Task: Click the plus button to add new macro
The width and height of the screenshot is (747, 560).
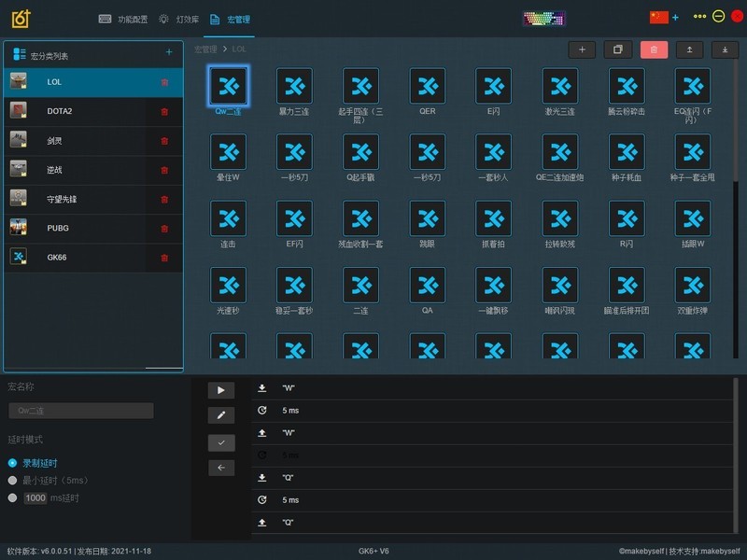Action: (x=582, y=49)
